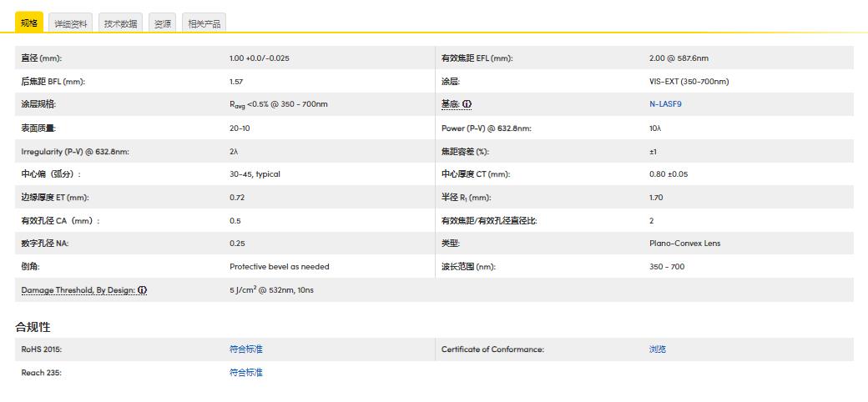
Task: Open the N-LASF9 substrate link
Action: click(x=665, y=104)
